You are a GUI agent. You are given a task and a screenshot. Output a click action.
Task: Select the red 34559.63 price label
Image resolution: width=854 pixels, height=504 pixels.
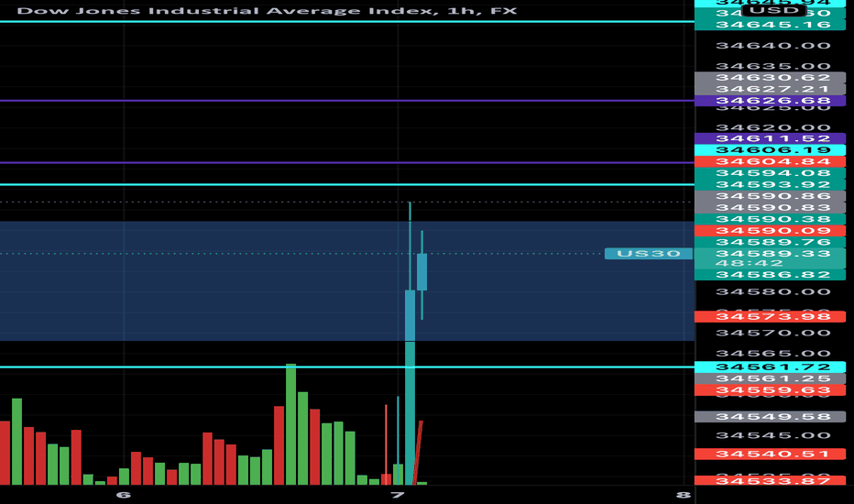pos(771,390)
